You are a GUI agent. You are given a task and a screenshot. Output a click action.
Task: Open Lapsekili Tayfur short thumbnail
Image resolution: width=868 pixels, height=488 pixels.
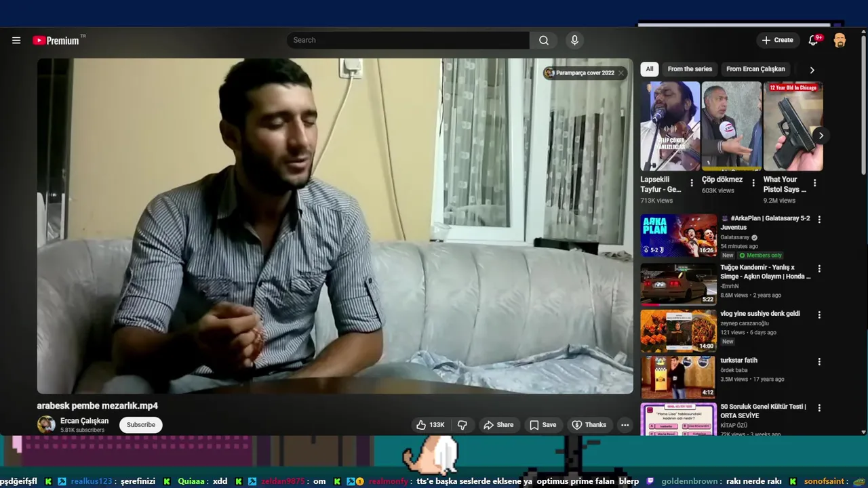[670, 126]
